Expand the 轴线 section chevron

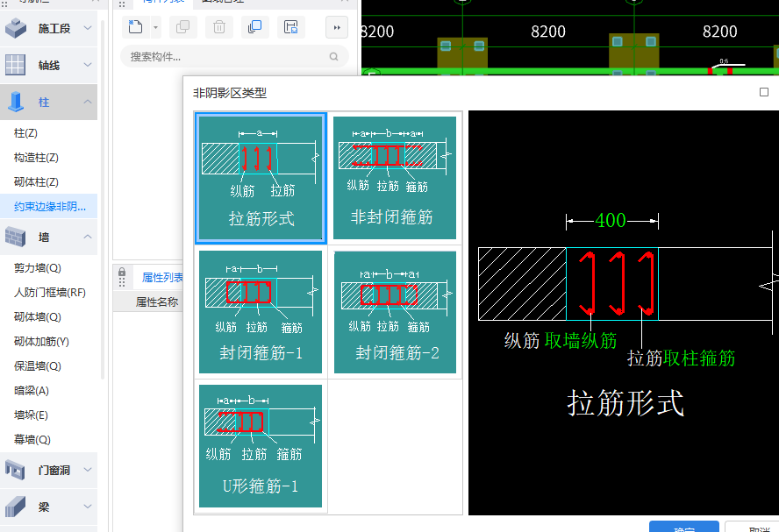click(x=88, y=65)
